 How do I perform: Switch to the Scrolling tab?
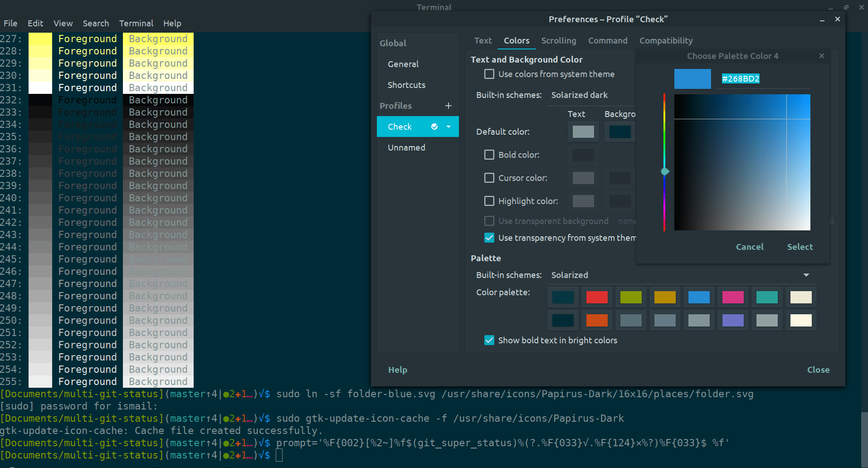558,40
